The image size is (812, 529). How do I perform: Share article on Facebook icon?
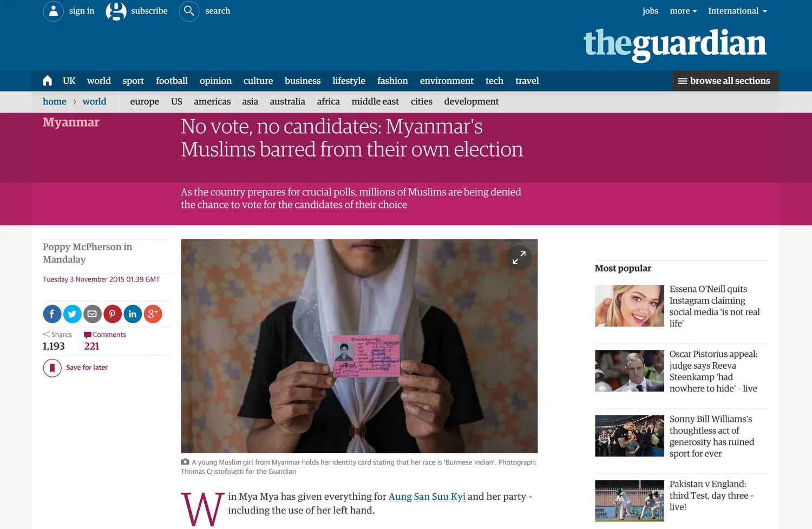(x=52, y=314)
